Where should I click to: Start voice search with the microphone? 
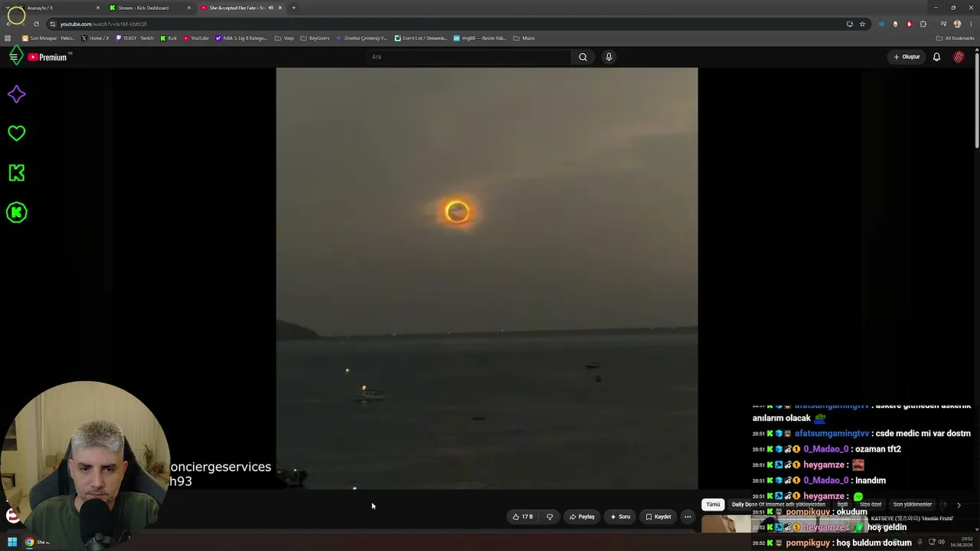609,57
